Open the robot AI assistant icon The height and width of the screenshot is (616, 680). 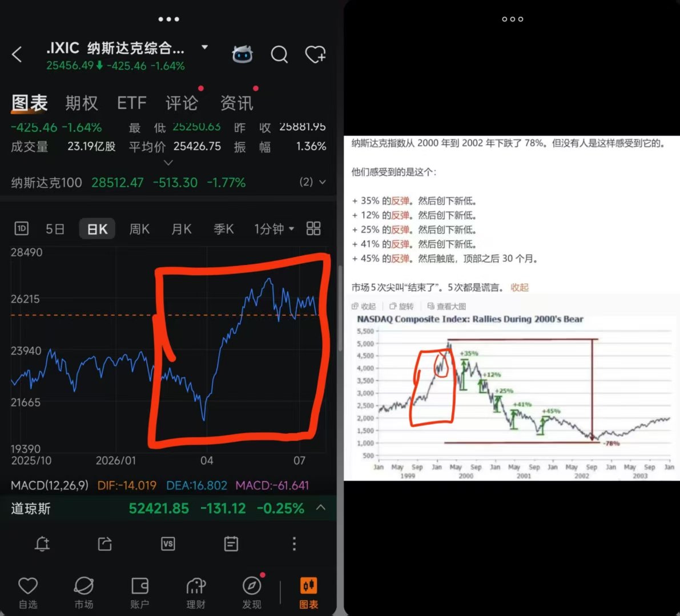pos(243,55)
